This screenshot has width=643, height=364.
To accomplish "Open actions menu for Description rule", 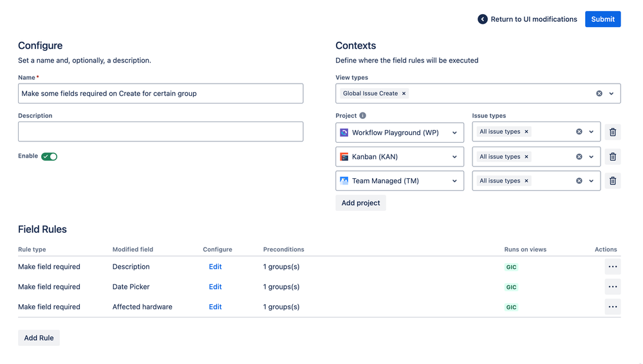I will (x=612, y=267).
